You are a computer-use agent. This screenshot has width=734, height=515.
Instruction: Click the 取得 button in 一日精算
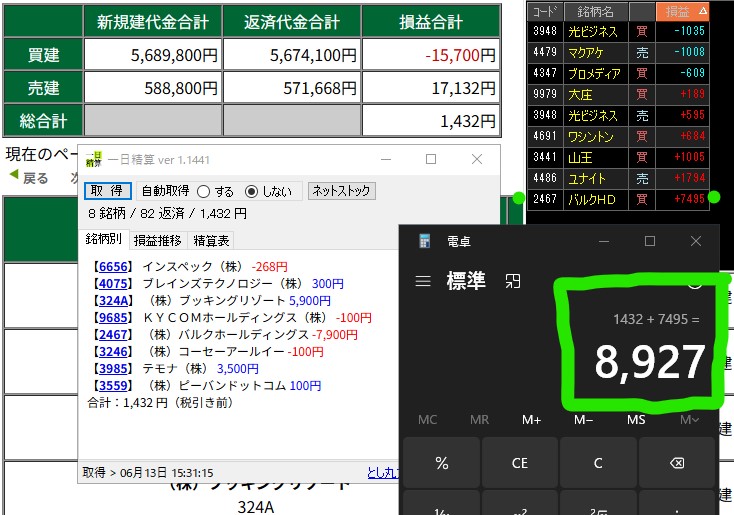[x=107, y=191]
